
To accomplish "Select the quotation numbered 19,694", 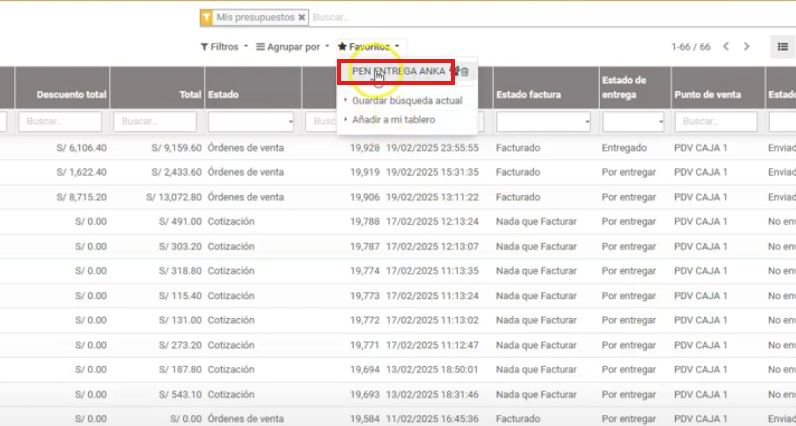I will pos(364,369).
